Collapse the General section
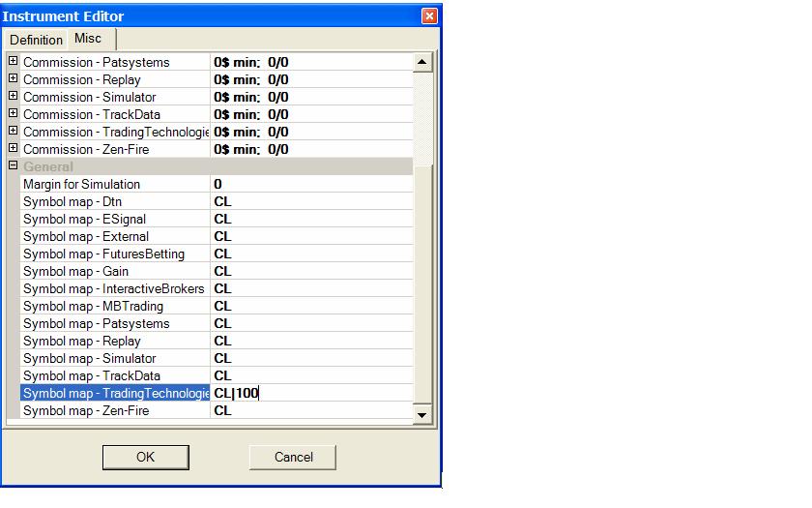The image size is (812, 508). 14,165
